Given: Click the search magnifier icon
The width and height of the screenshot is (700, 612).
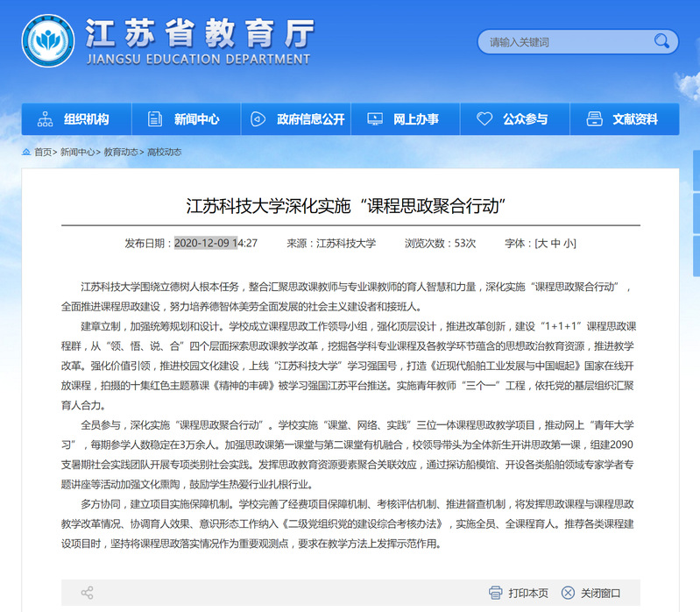Looking at the screenshot, I should point(660,41).
